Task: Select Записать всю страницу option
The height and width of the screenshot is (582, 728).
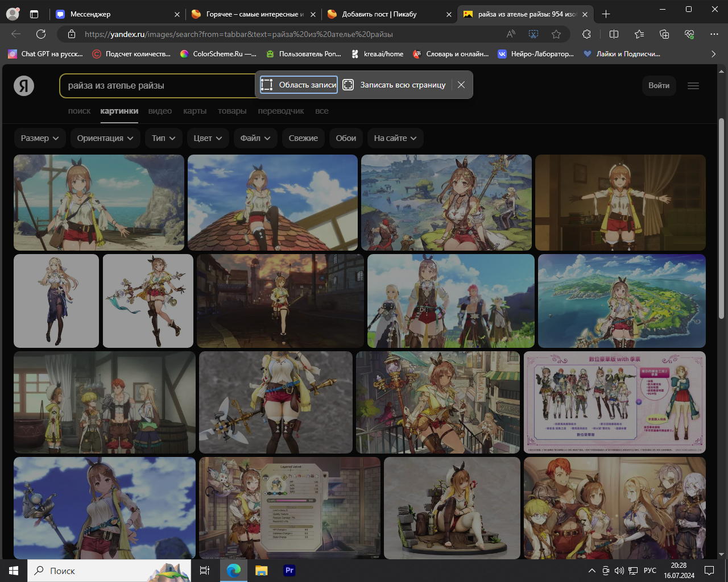Action: (x=395, y=85)
